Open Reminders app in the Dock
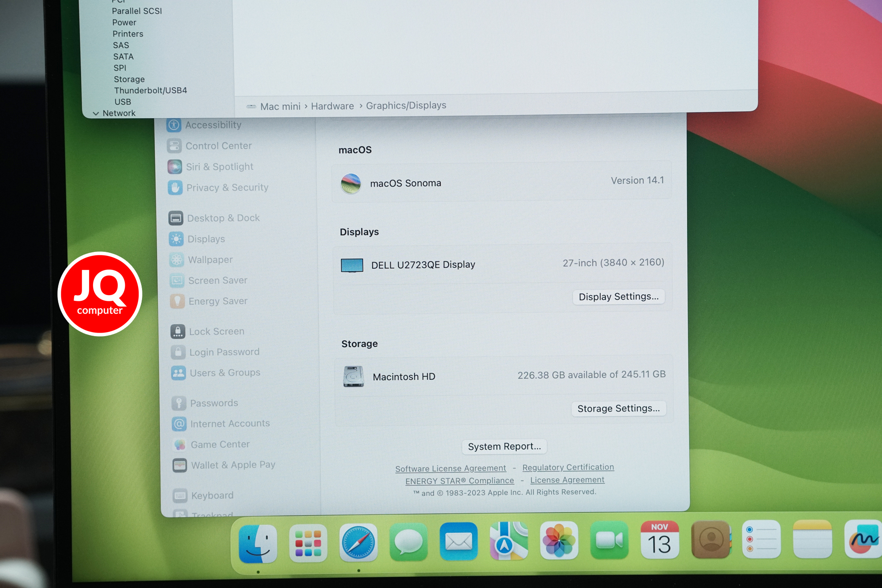This screenshot has width=882, height=588. tap(762, 539)
